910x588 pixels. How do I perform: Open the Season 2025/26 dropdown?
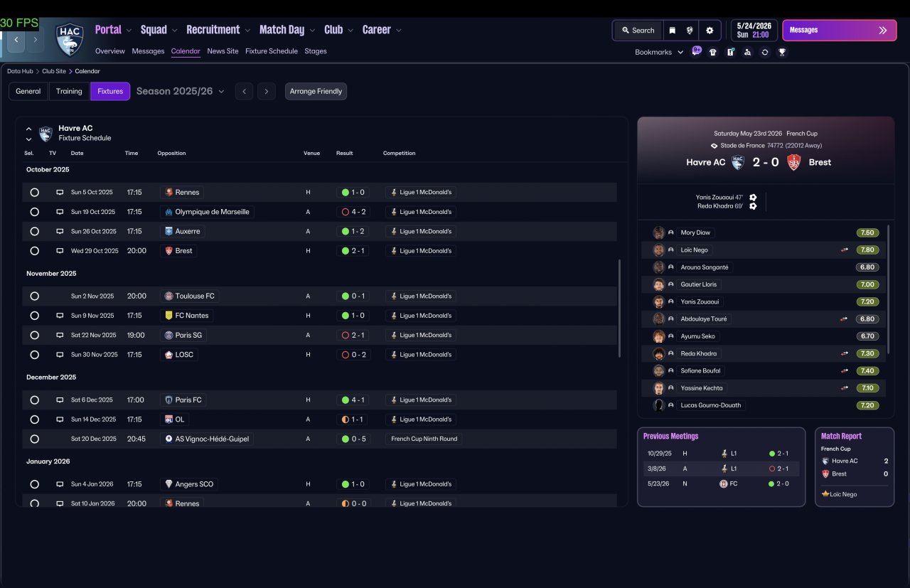[x=181, y=91]
